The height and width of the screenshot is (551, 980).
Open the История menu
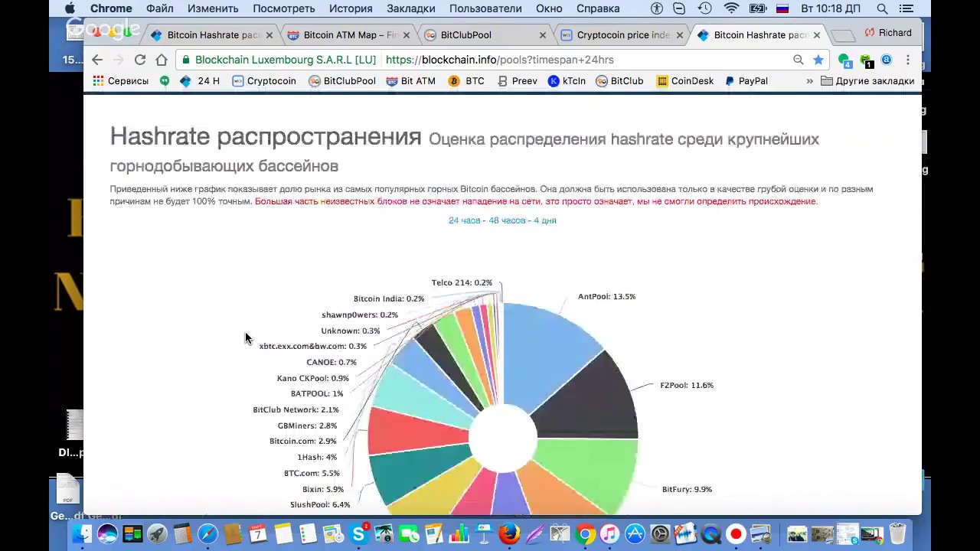[351, 8]
